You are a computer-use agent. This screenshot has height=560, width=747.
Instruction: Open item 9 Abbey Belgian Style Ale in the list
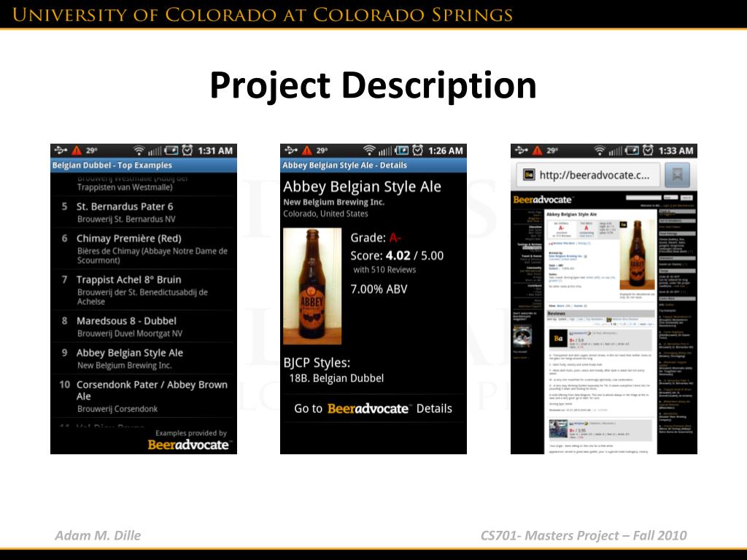[x=144, y=359]
